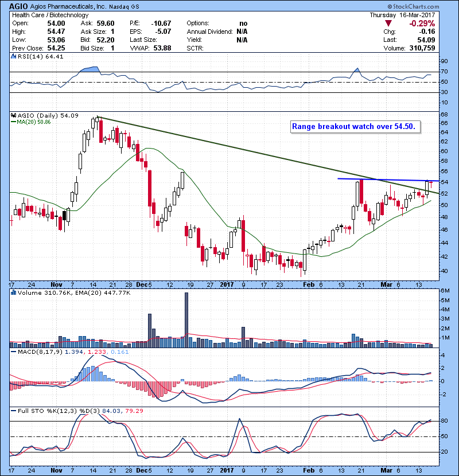
Task: Click the VWAP value 53.88
Action: click(162, 48)
